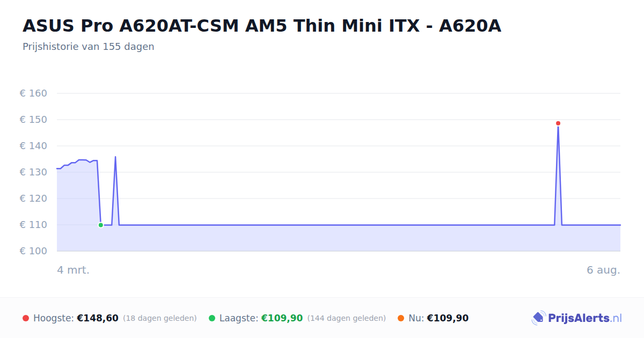Click the 6 aug. end date label
644x338 pixels.
click(x=603, y=270)
